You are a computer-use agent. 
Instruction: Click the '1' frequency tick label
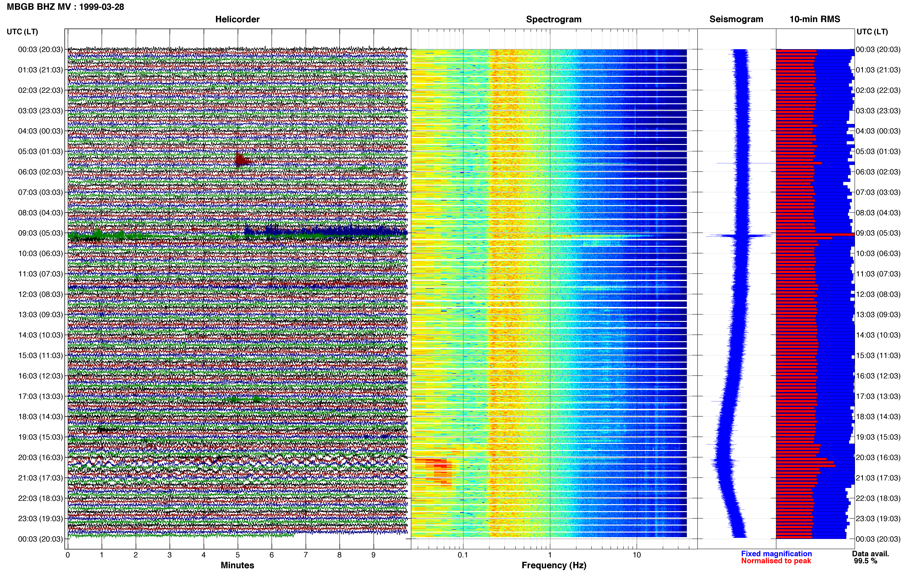click(550, 555)
